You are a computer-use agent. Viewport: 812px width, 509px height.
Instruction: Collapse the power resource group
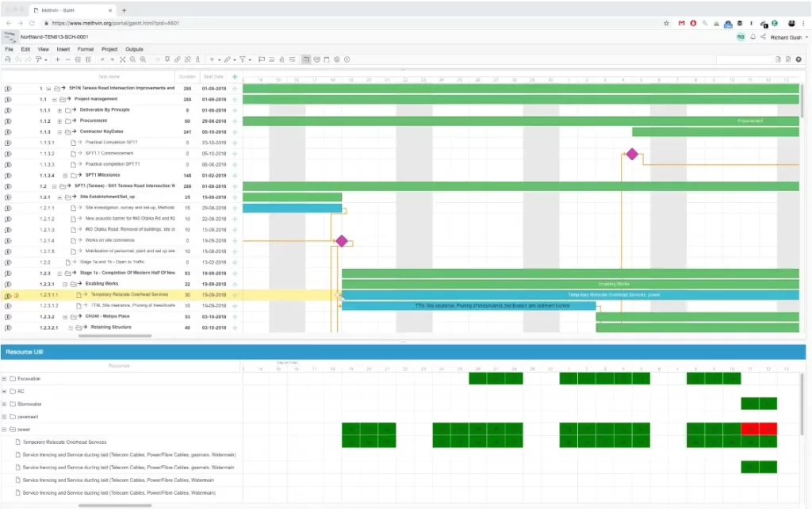coord(6,429)
